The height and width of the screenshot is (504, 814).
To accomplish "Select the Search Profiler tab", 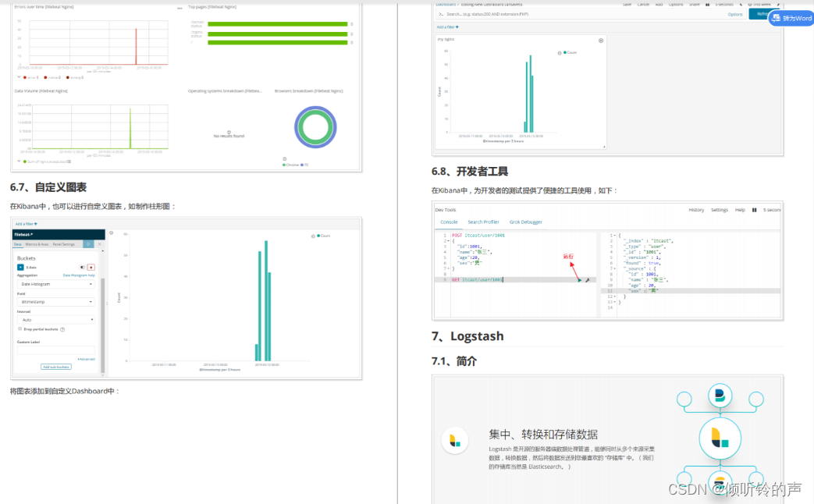I will point(483,222).
